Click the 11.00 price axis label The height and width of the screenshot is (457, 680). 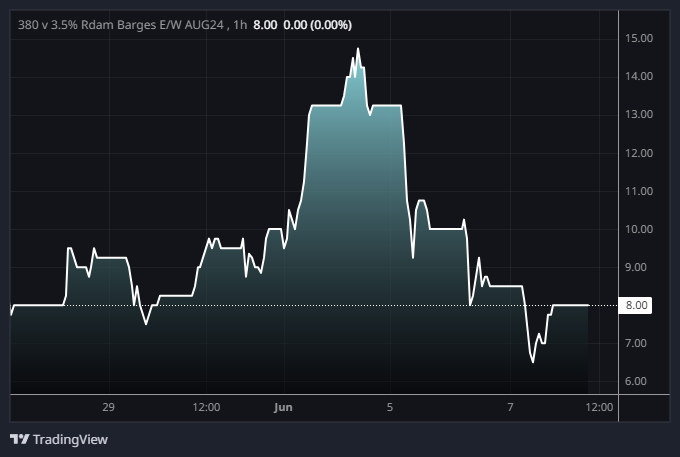tap(638, 191)
